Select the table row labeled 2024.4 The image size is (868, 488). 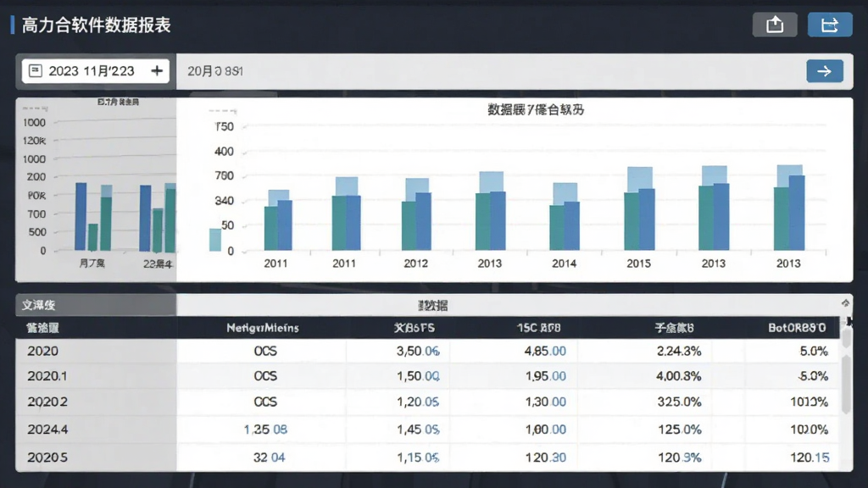point(427,430)
